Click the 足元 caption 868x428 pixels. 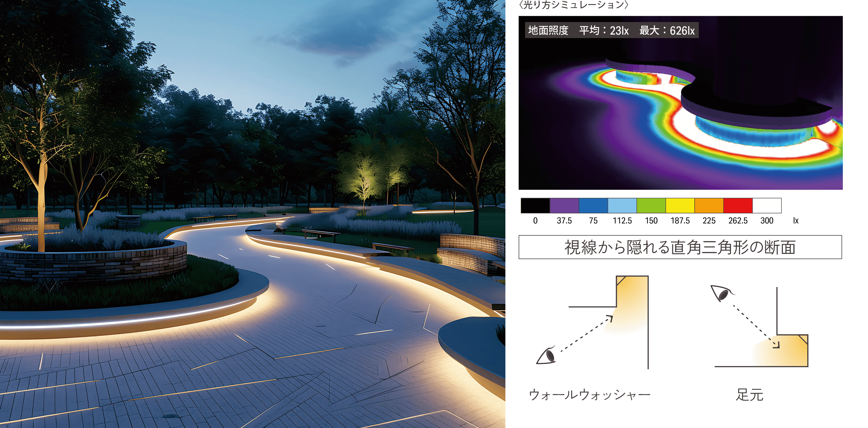(750, 395)
